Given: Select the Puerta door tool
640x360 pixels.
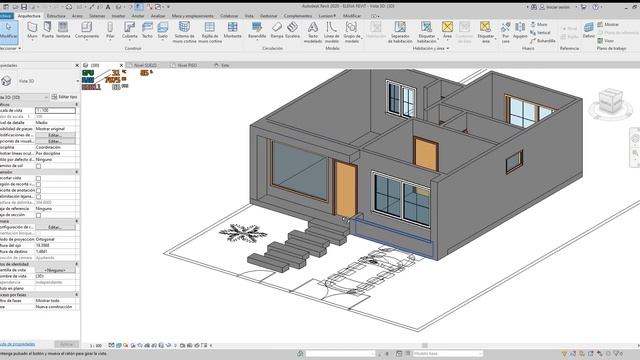Looking at the screenshot, I should point(47,30).
